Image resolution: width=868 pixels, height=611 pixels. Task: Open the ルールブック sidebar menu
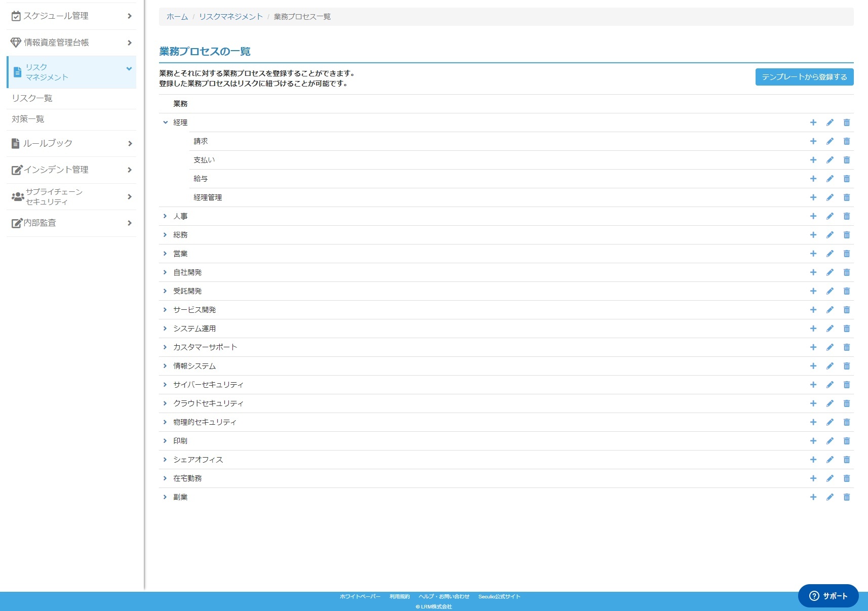click(71, 144)
